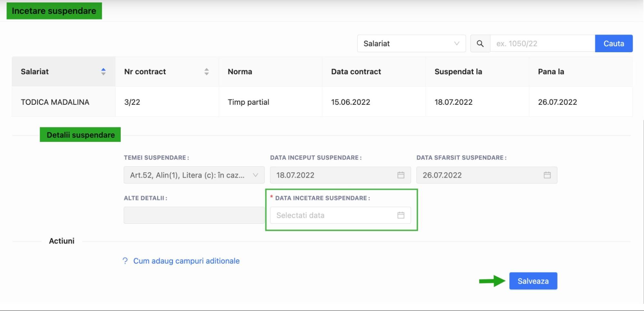Click the 26.07.2022 end date field
Viewport: 644px width, 311px height.
tap(486, 175)
